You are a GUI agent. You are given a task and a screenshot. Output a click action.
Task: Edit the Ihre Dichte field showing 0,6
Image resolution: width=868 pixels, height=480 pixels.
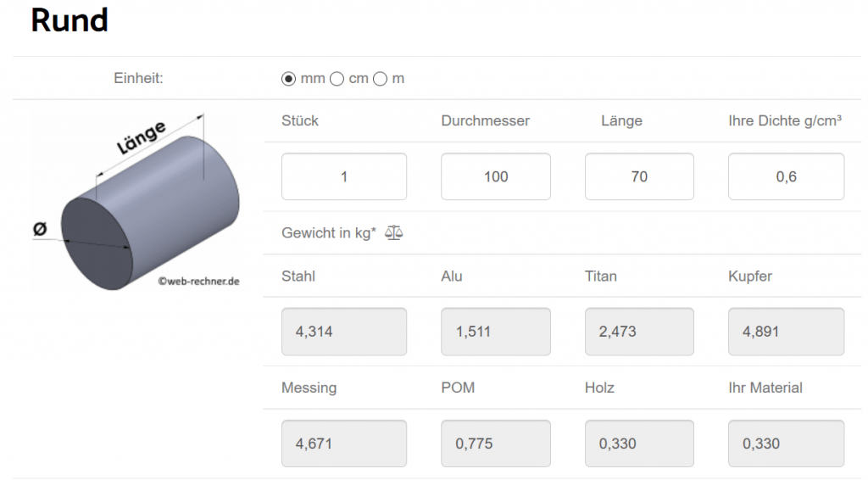coord(786,176)
